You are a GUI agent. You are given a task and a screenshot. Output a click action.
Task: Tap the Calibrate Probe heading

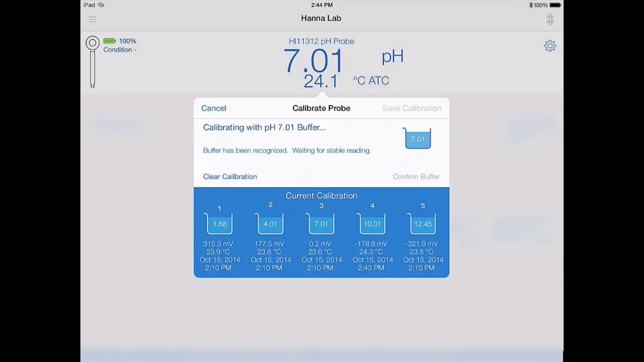tap(321, 108)
